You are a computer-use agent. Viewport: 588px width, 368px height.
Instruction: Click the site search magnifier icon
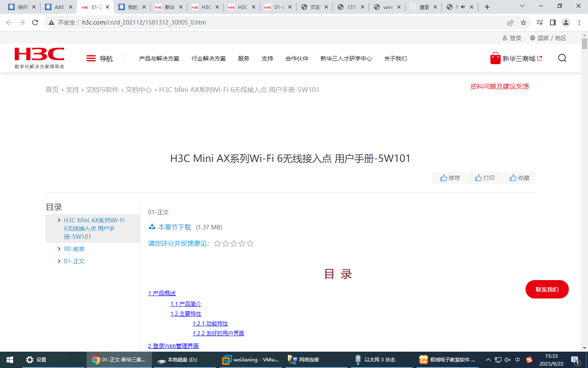tap(562, 58)
